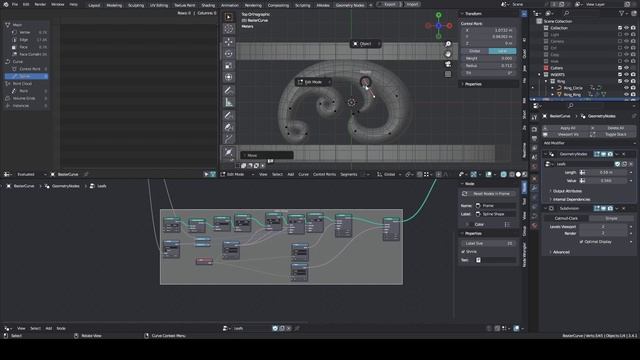Open the outliner filter funnel icon
The height and width of the screenshot is (360, 640).
(x=622, y=13)
